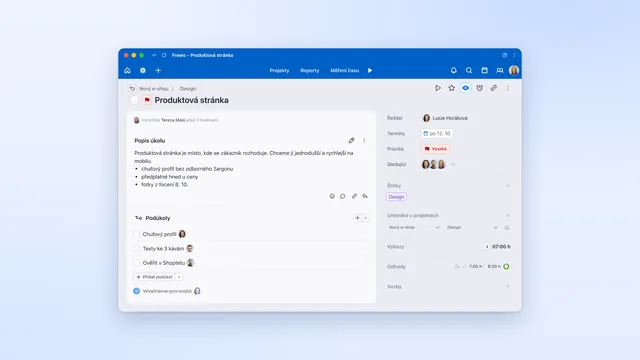Open notifications via the bell icon

pos(453,71)
